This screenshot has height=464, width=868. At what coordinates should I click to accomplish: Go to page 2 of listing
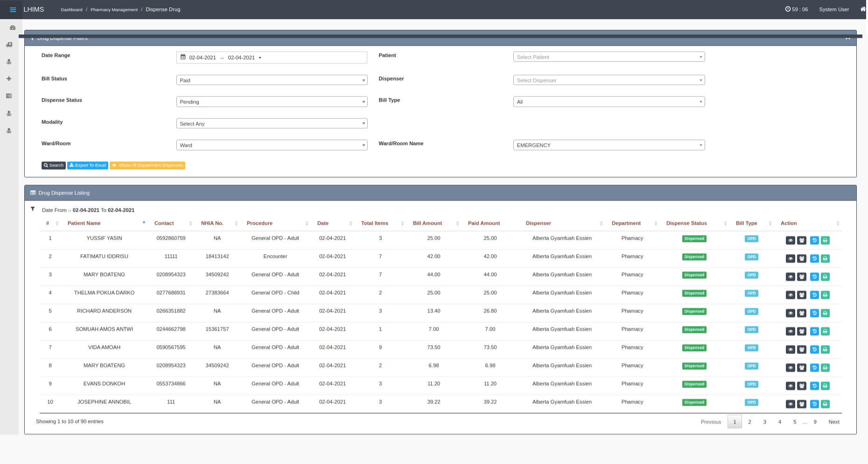coord(749,422)
